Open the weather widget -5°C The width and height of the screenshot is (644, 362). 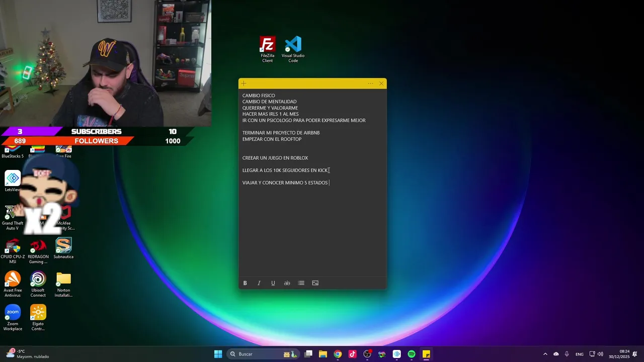point(28,354)
